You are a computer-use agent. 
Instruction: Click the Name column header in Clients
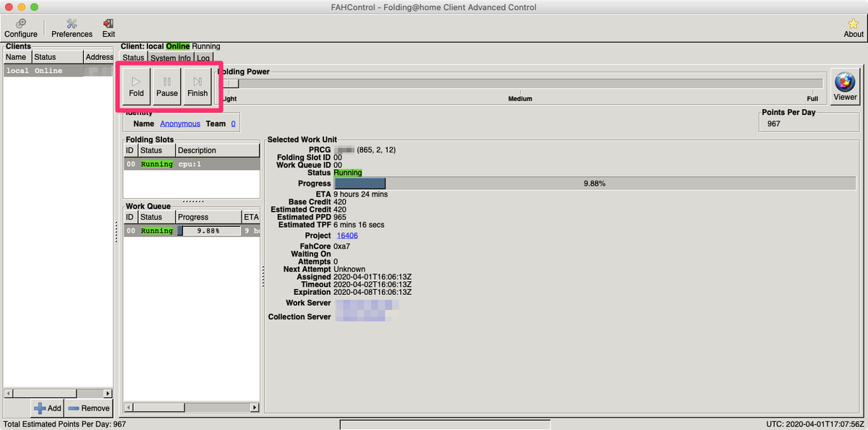click(16, 57)
